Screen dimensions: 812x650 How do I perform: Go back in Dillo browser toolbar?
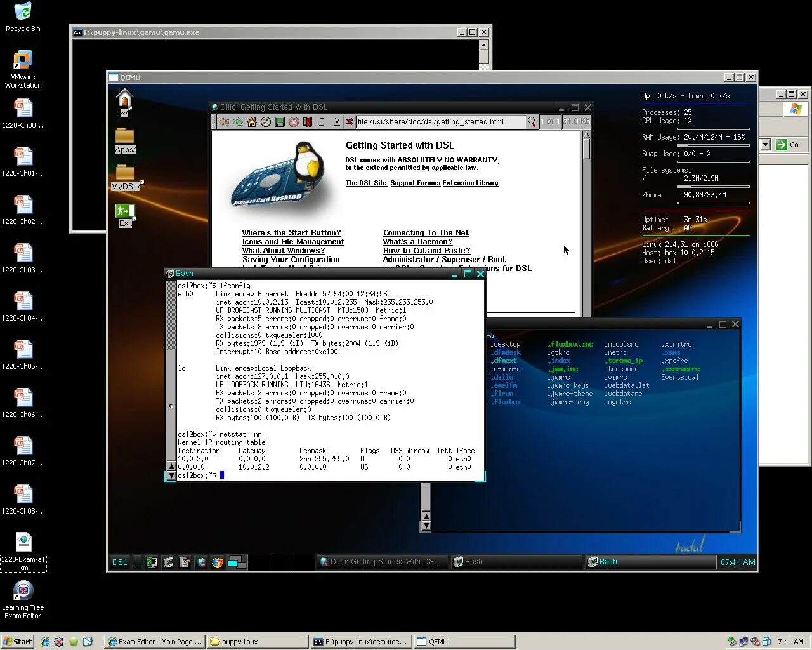[x=223, y=122]
